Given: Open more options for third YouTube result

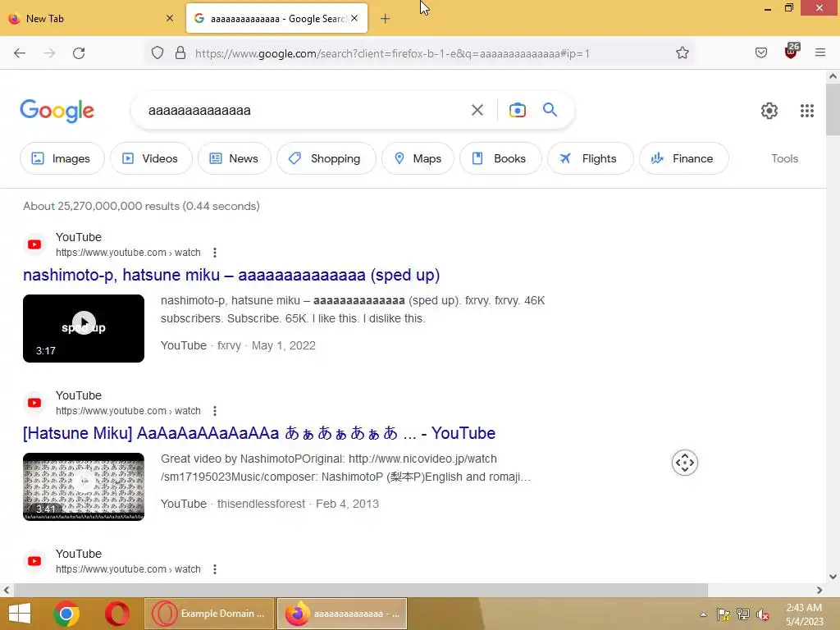Looking at the screenshot, I should pyautogui.click(x=215, y=569).
